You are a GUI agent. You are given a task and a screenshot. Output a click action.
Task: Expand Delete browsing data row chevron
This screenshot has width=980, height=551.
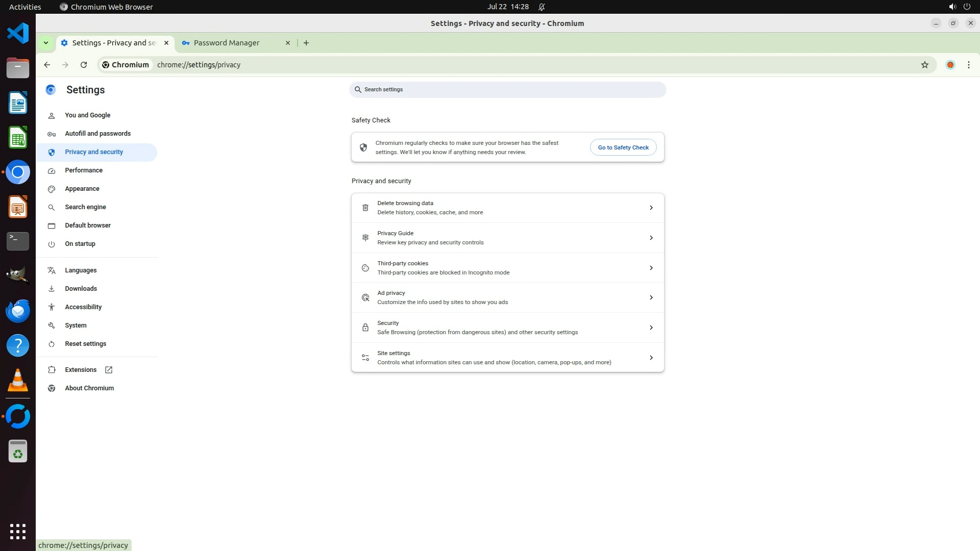pyautogui.click(x=651, y=208)
